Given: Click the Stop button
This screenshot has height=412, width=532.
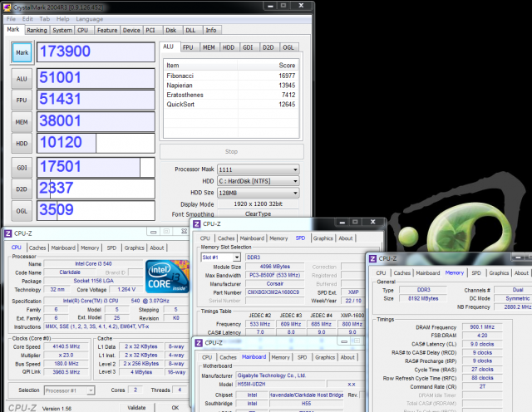Looking at the screenshot, I should click(231, 151).
